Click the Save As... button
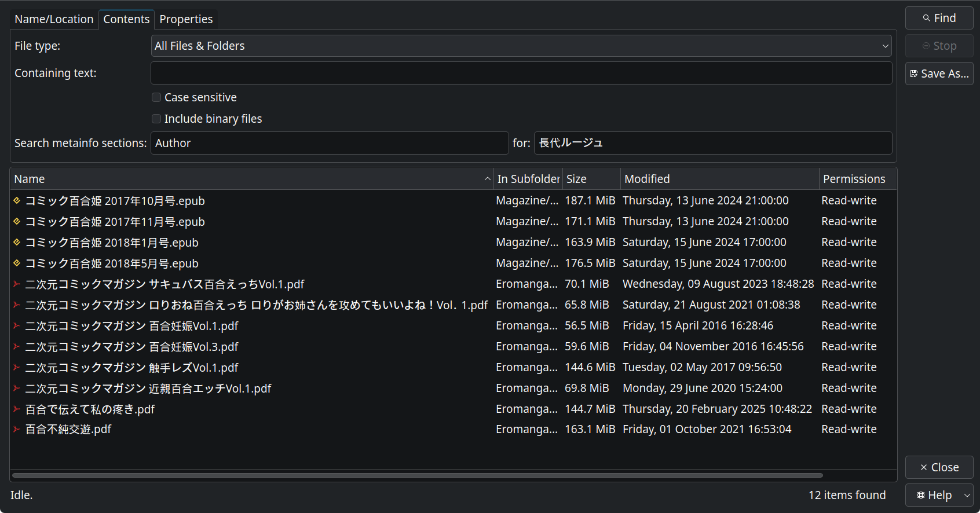980x513 pixels. 939,74
